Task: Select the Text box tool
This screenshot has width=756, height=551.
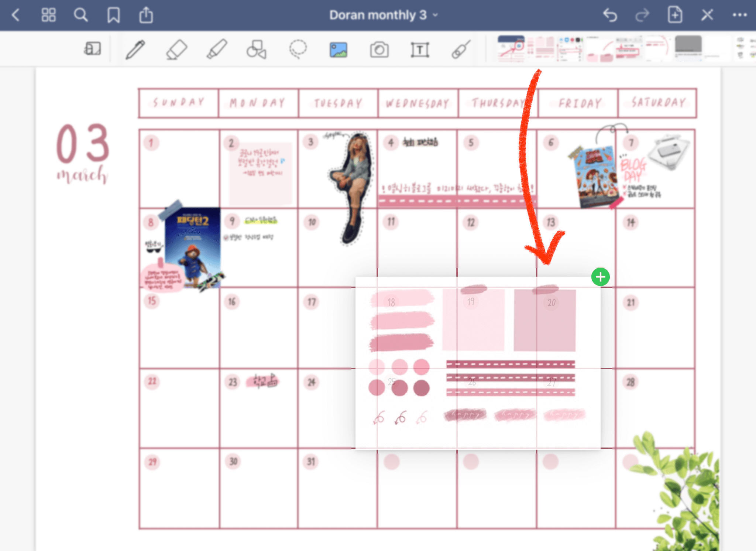Action: [420, 49]
